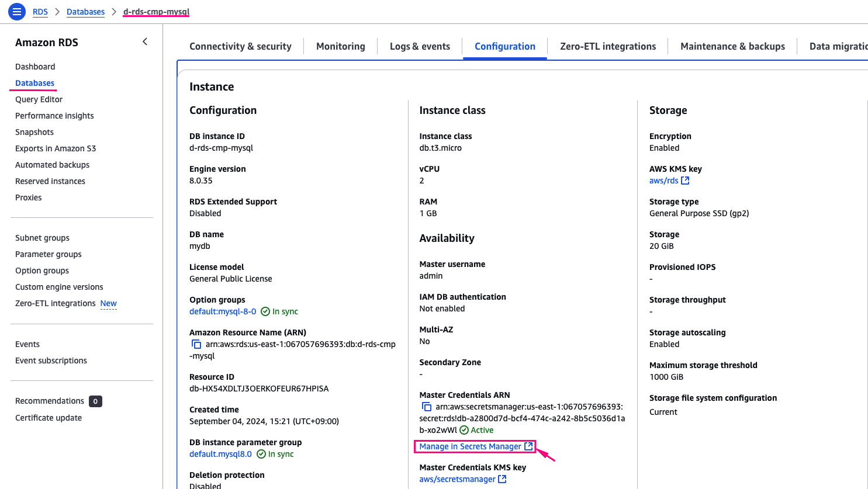868x489 pixels.
Task: Open the Logs & events tab
Action: tap(420, 46)
